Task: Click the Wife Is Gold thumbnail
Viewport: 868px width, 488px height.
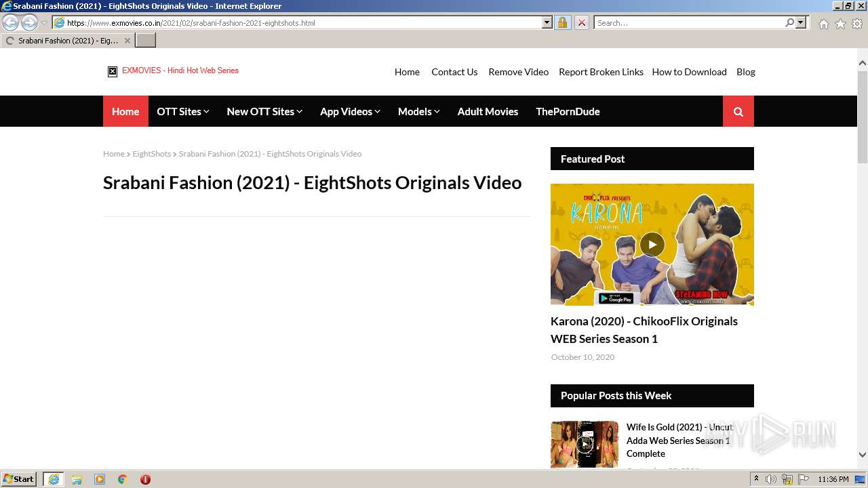Action: point(585,445)
